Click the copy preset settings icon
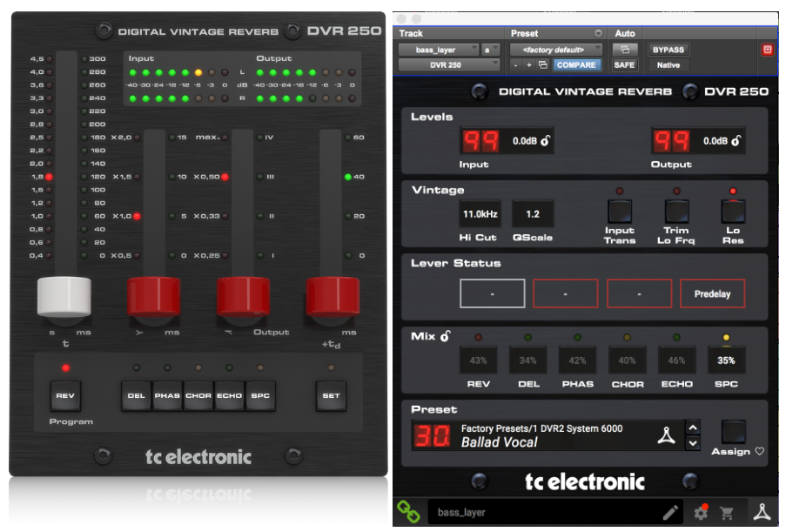The image size is (786, 532). 543,65
